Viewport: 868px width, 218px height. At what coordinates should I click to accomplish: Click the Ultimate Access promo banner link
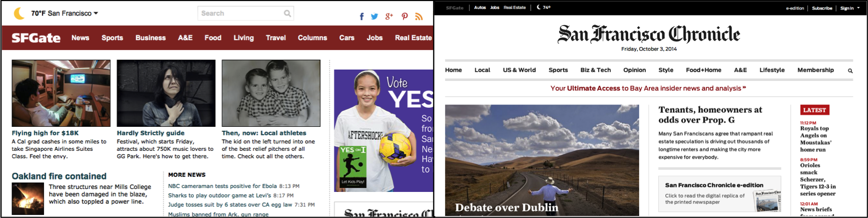(648, 88)
